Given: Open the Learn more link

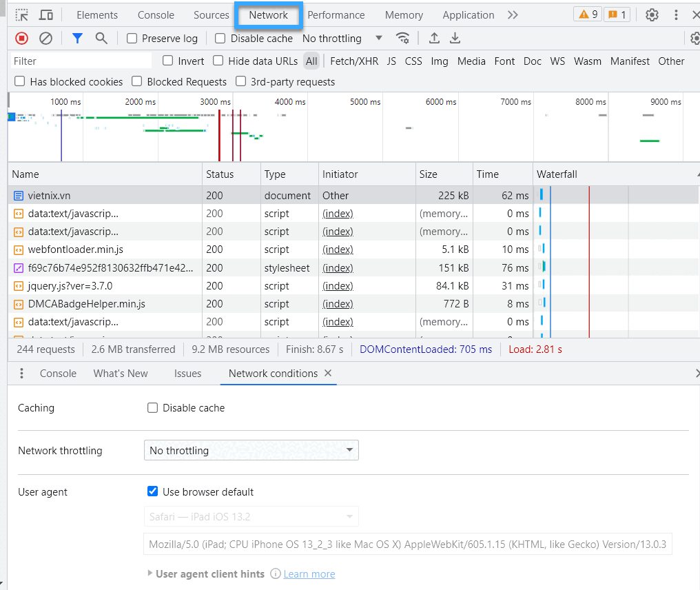Looking at the screenshot, I should (x=309, y=573).
